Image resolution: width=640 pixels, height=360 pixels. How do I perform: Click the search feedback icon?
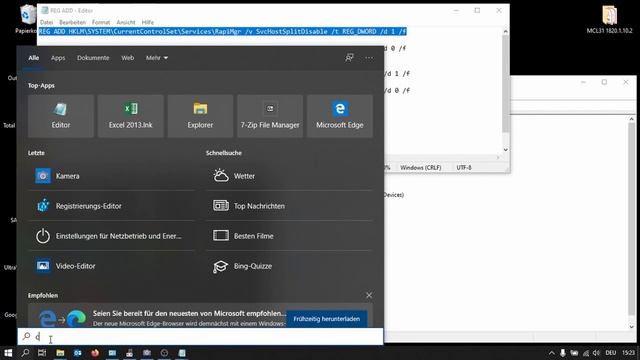tap(349, 58)
